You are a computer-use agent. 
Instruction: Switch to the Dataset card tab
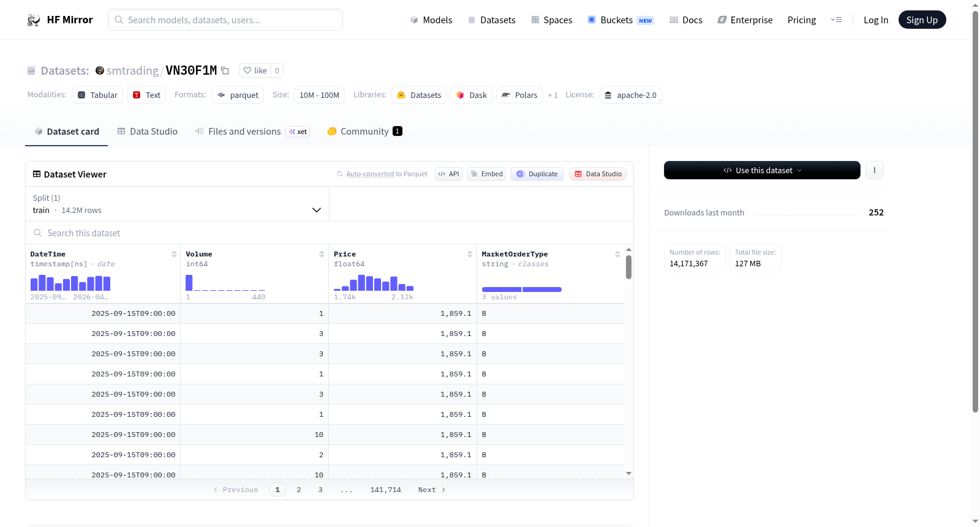[66, 131]
